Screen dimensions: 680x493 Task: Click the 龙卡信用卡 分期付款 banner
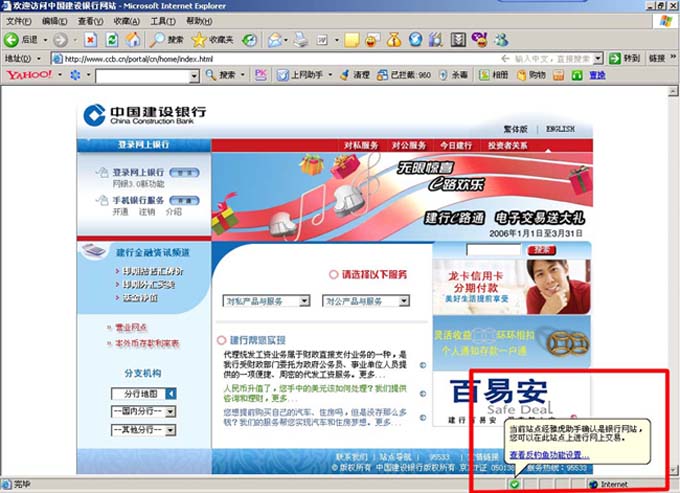(512, 287)
